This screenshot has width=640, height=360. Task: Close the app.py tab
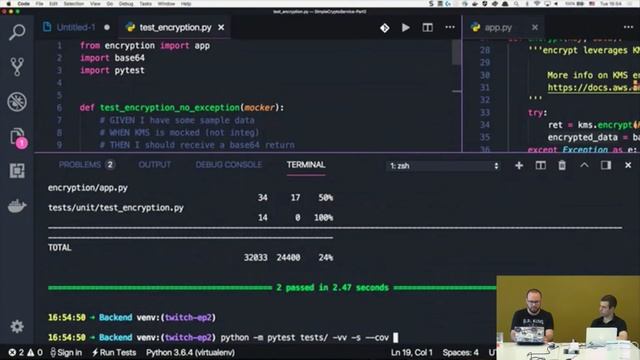click(535, 27)
